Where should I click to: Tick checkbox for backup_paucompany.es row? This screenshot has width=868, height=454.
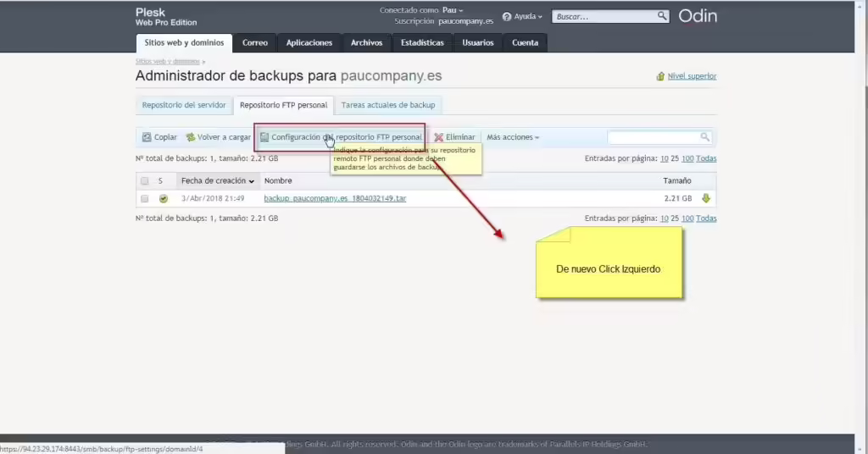click(x=144, y=198)
